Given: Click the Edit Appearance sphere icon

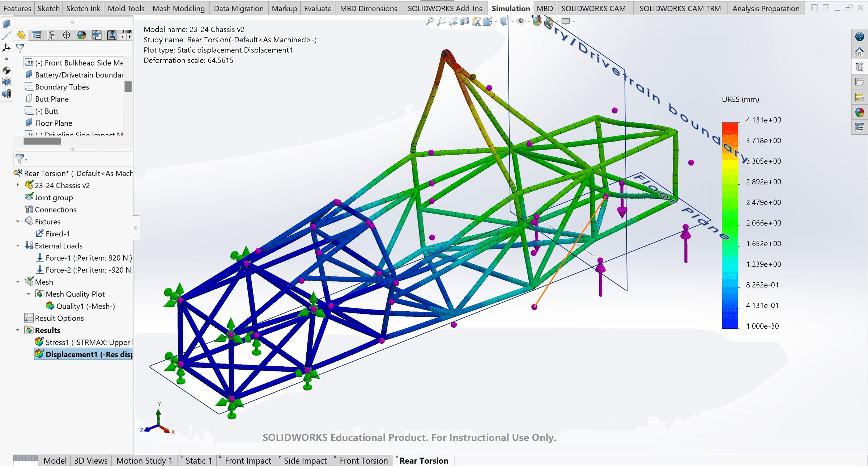Looking at the screenshot, I should pos(537,21).
